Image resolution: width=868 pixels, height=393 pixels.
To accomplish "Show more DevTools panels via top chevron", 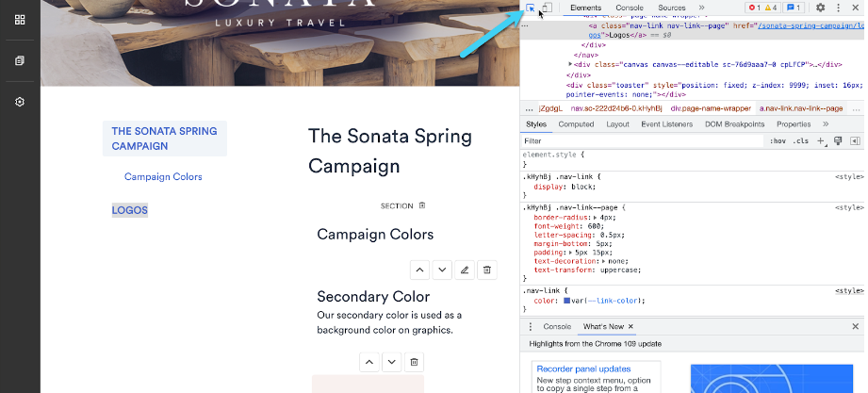I will tap(701, 8).
